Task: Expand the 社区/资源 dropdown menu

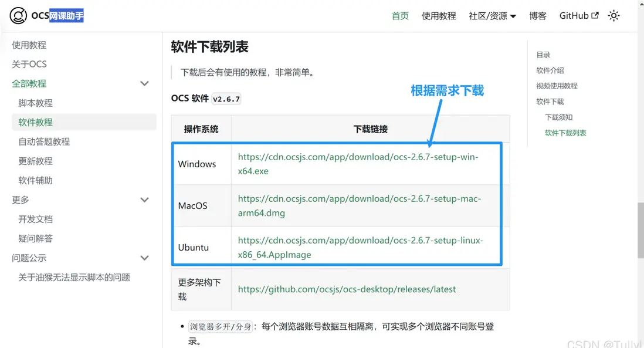Action: [493, 16]
